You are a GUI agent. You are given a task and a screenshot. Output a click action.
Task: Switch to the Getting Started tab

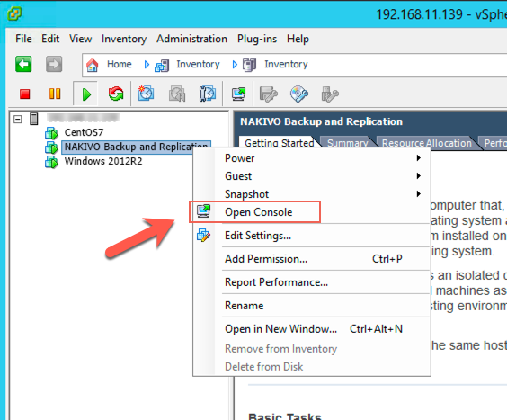point(279,143)
